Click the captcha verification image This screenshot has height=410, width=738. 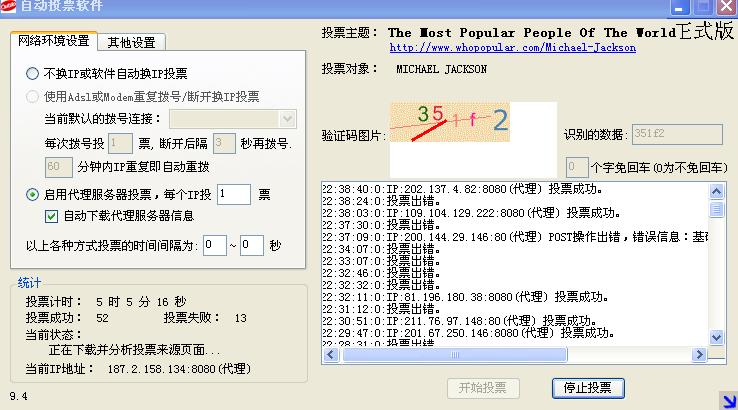pyautogui.click(x=449, y=122)
